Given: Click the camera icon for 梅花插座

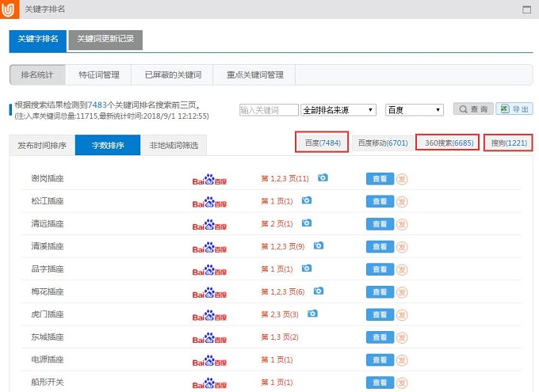Looking at the screenshot, I should click(318, 291).
